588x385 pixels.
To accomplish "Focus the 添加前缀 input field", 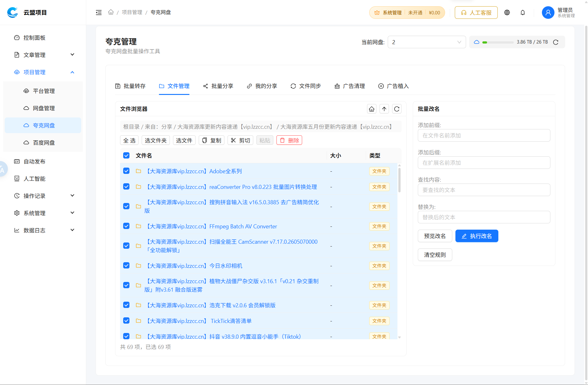I will point(484,135).
